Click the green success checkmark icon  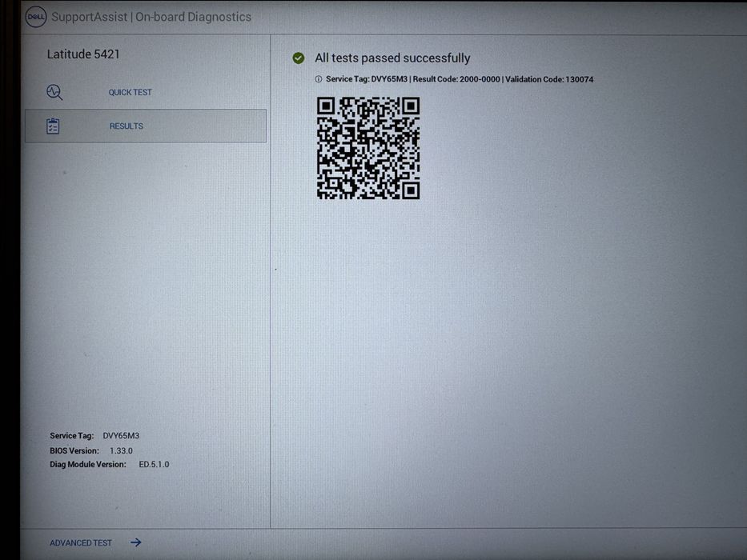coord(298,58)
